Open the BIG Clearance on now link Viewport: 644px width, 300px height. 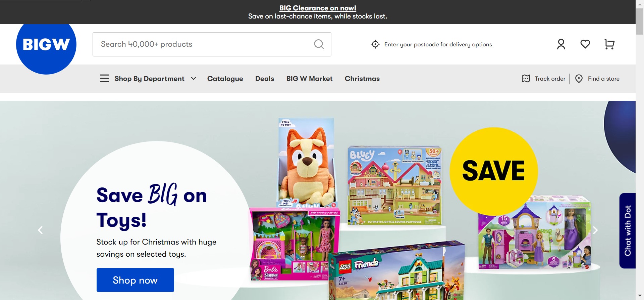click(x=318, y=8)
